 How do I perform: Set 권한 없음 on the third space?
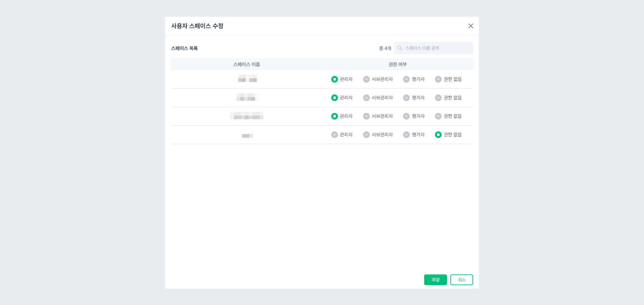click(438, 116)
